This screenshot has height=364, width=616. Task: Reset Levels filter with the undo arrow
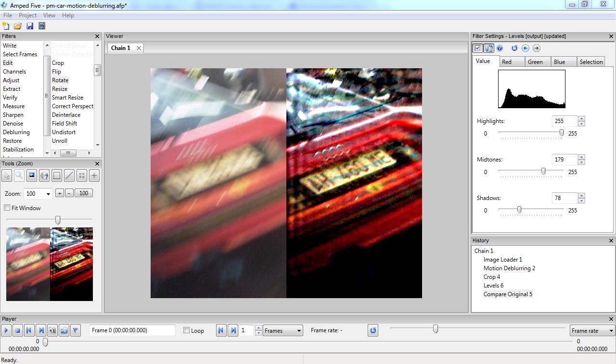[x=514, y=48]
